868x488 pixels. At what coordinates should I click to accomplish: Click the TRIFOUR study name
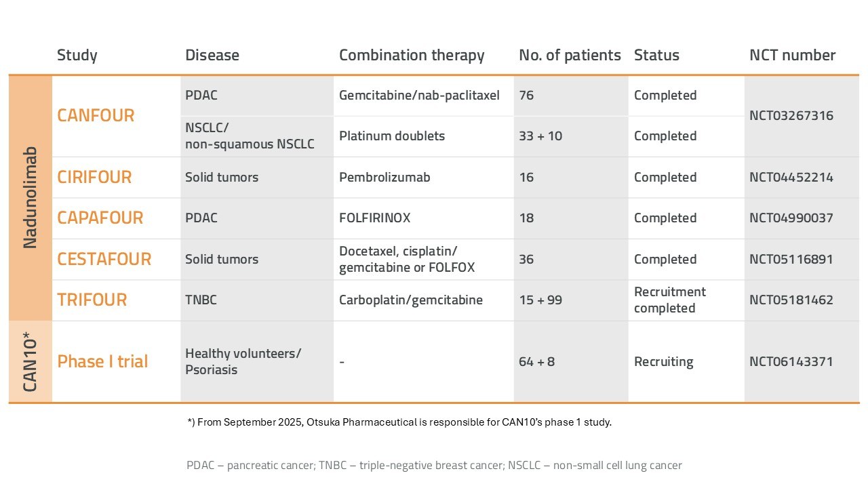pos(92,300)
